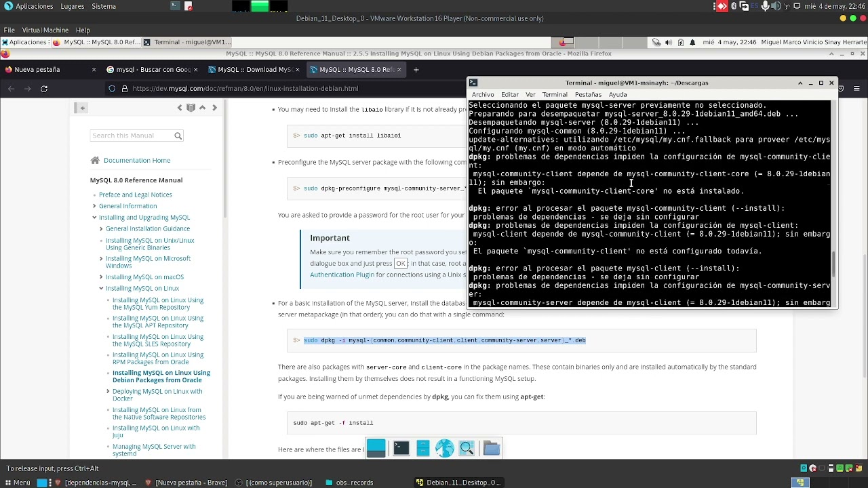Open 'Aplicaciones' menu in host top bar
868x488 pixels.
pos(28,6)
